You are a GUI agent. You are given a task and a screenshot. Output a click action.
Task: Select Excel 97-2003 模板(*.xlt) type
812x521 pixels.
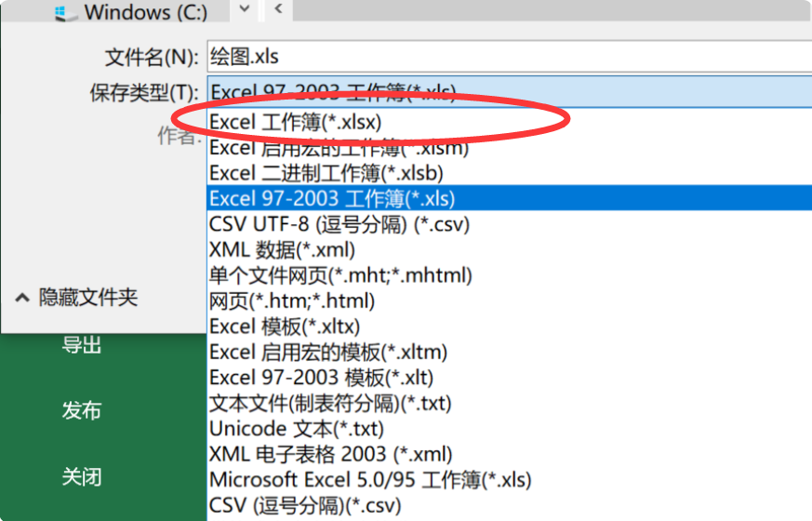[x=510, y=378]
